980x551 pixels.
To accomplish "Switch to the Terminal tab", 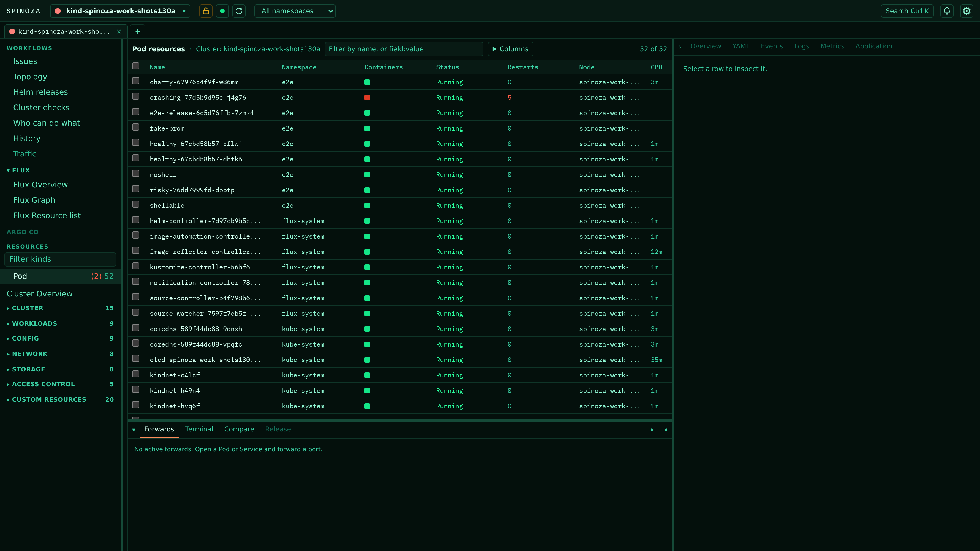I will (x=199, y=429).
